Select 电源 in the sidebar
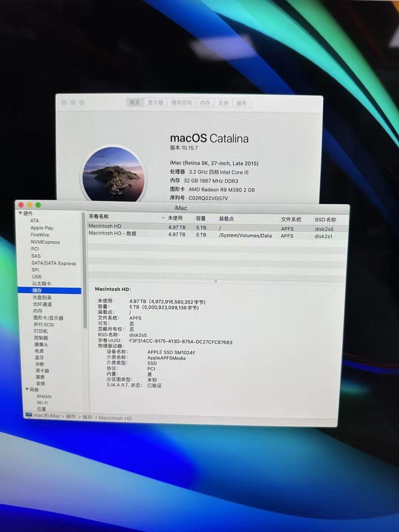The image size is (399, 532). tap(39, 351)
